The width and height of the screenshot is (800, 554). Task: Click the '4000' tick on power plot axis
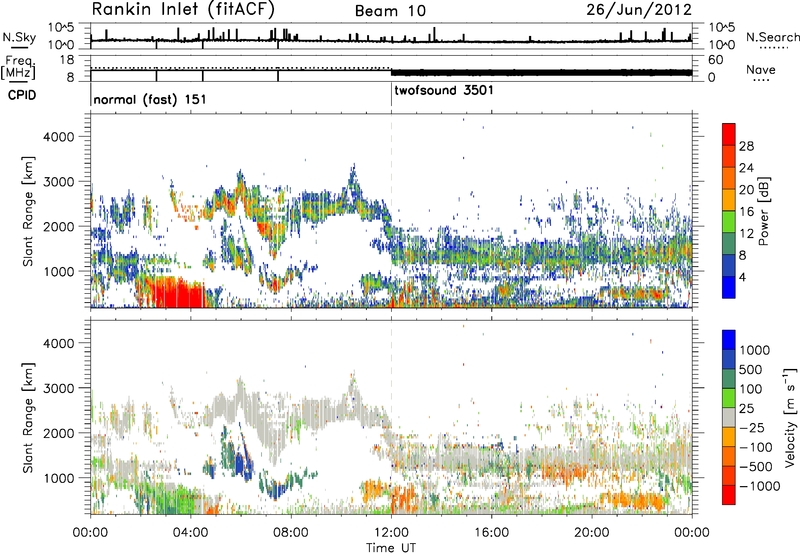(x=58, y=137)
